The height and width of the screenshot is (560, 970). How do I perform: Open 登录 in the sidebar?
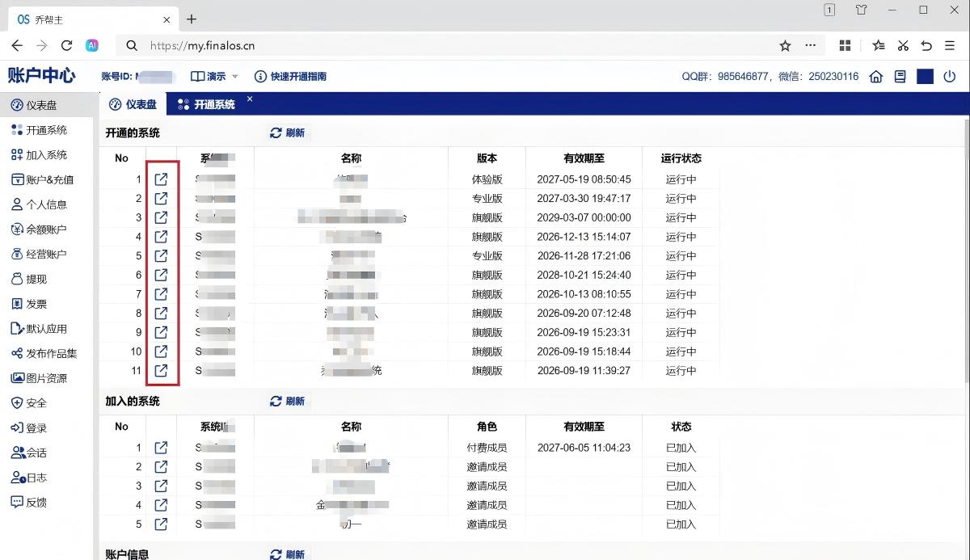pos(46,428)
